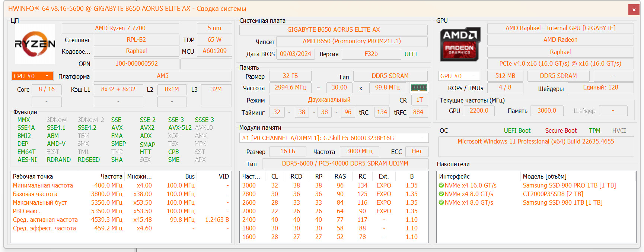Viewport: 644px width, 252px height.
Task: Select the 'Максимальный буст' row
Action: coord(40,202)
